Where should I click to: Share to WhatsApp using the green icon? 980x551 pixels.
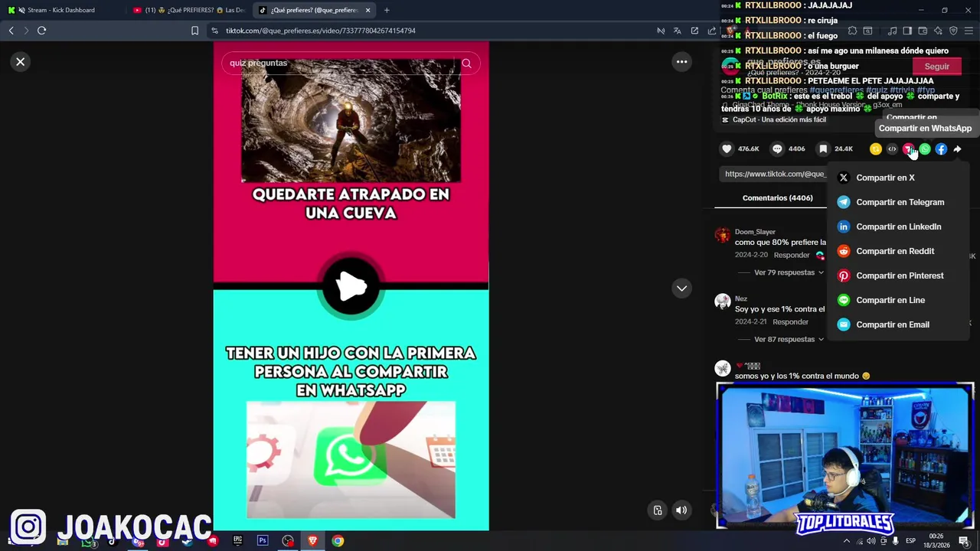(925, 149)
